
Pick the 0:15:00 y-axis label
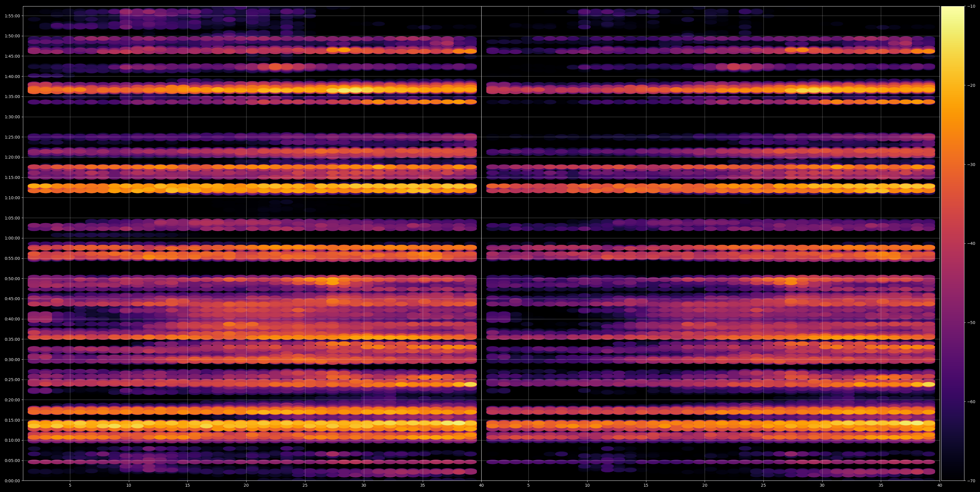pyautogui.click(x=12, y=420)
